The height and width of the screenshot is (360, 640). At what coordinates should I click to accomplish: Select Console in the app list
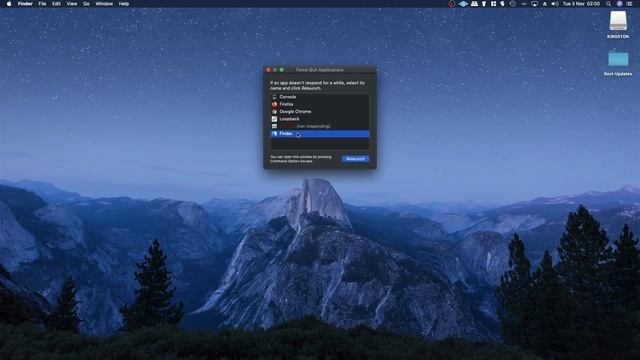[x=320, y=97]
